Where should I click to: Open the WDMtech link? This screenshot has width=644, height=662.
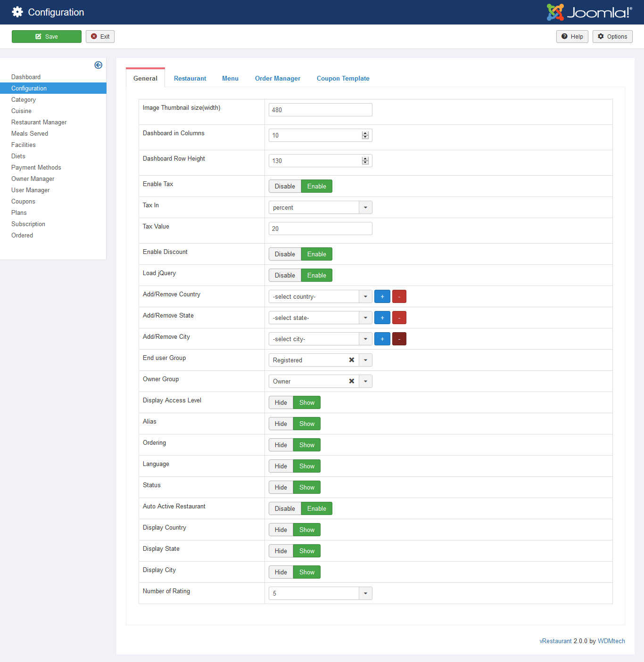611,641
